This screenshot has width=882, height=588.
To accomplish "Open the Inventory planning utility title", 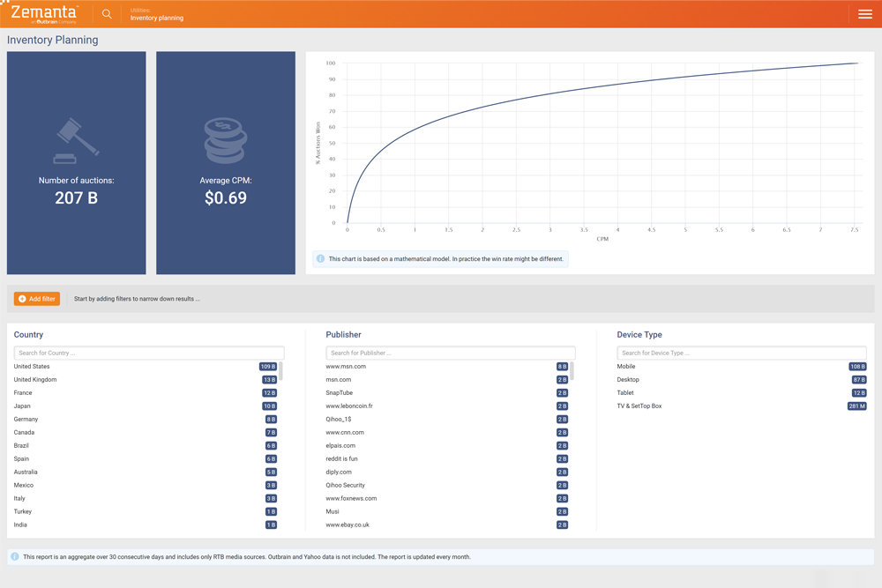I will (x=156, y=16).
